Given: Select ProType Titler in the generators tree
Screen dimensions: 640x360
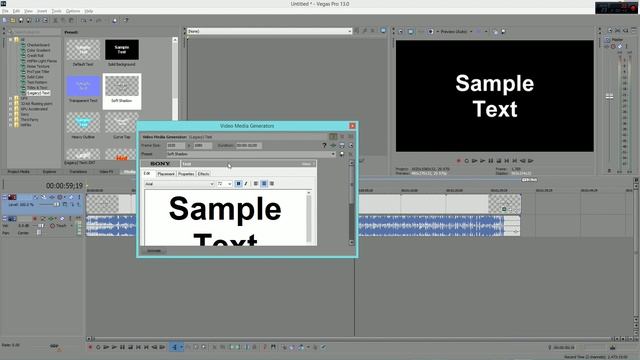Looking at the screenshot, I should [x=38, y=71].
